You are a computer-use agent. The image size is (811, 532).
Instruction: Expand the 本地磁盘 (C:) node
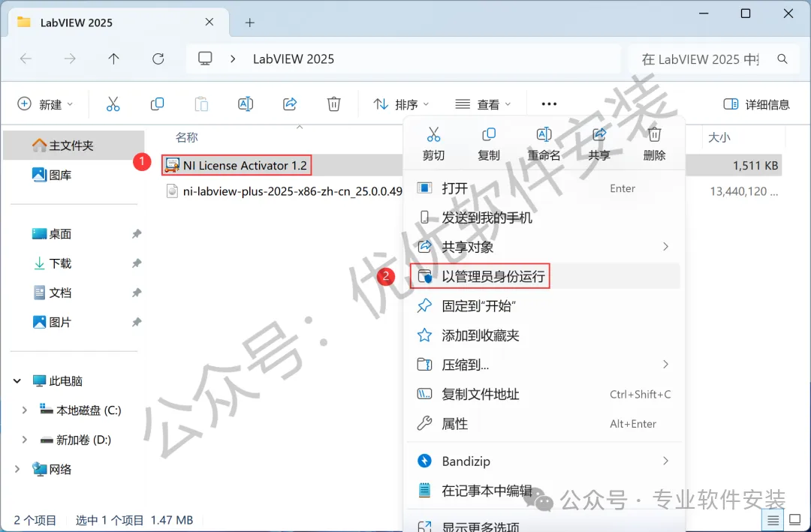tap(24, 410)
